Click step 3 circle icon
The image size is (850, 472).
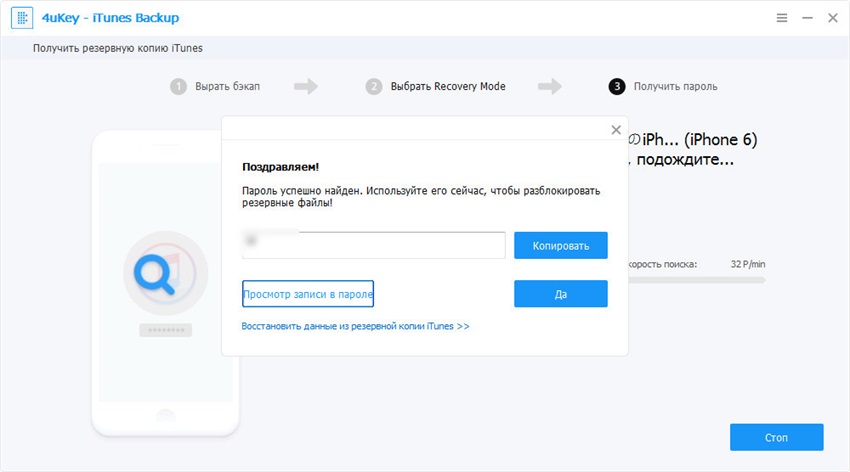617,87
